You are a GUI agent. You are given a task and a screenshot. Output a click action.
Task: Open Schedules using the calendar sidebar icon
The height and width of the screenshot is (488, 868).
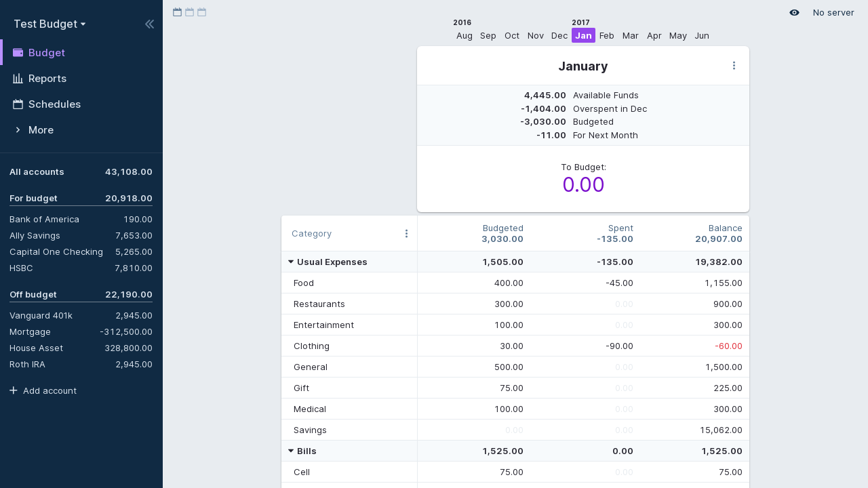pyautogui.click(x=18, y=104)
